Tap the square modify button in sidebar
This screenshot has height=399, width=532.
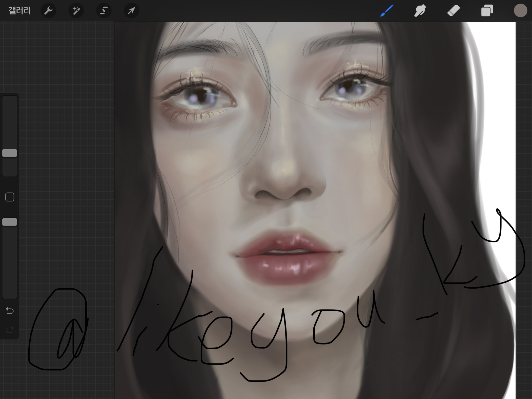coord(10,197)
